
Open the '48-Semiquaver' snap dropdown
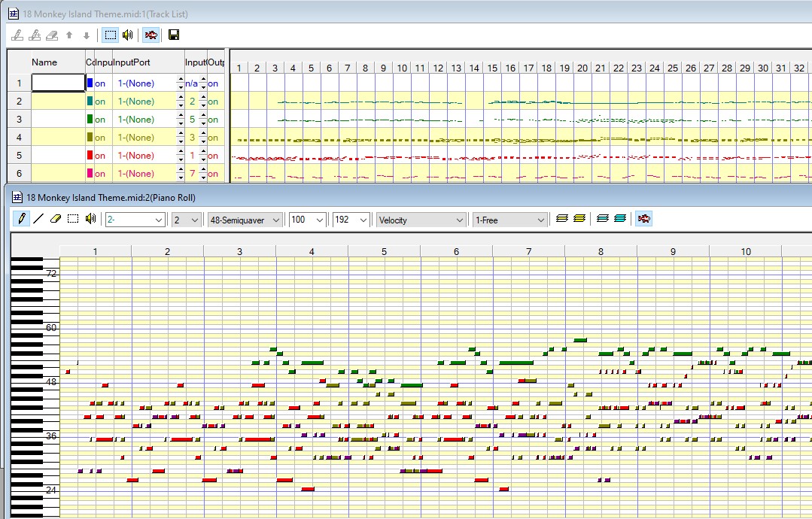[245, 220]
